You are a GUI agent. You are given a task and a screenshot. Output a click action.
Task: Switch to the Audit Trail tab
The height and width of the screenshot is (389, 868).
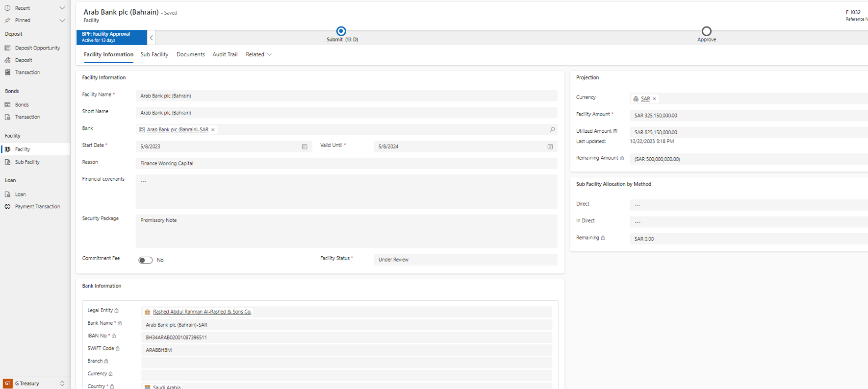[225, 55]
